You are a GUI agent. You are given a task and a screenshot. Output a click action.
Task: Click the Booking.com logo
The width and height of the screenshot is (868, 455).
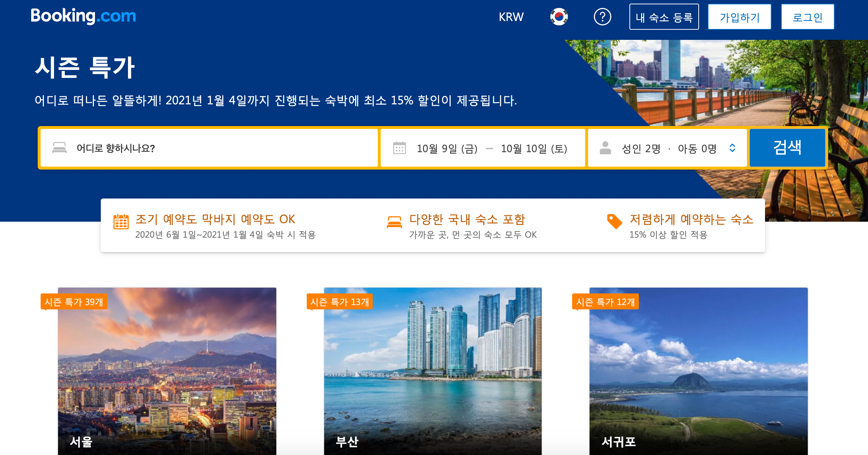coord(83,16)
